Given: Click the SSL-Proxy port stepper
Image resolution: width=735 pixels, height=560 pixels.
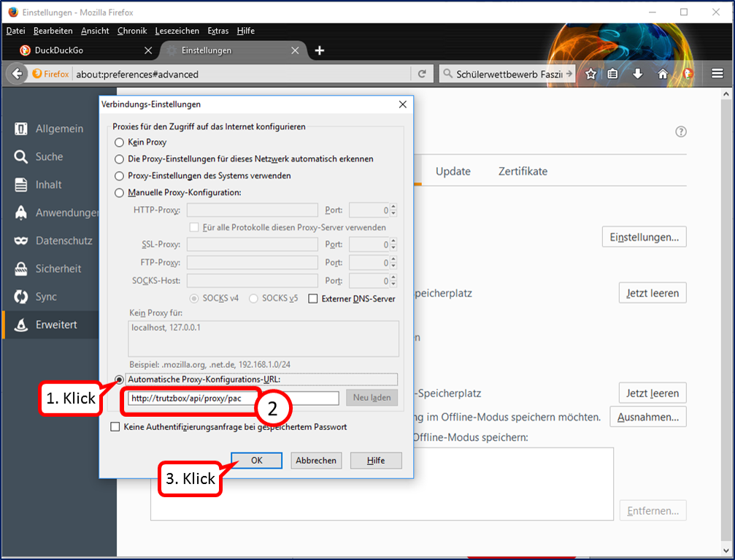Looking at the screenshot, I should tap(393, 245).
